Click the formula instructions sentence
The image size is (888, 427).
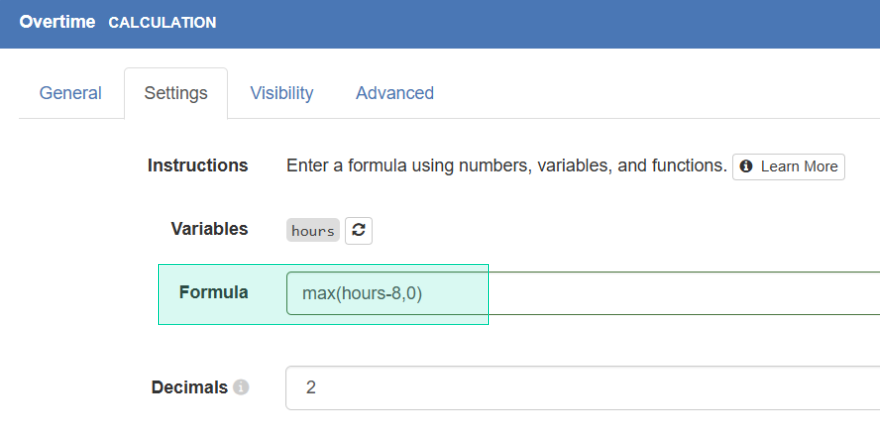point(506,166)
